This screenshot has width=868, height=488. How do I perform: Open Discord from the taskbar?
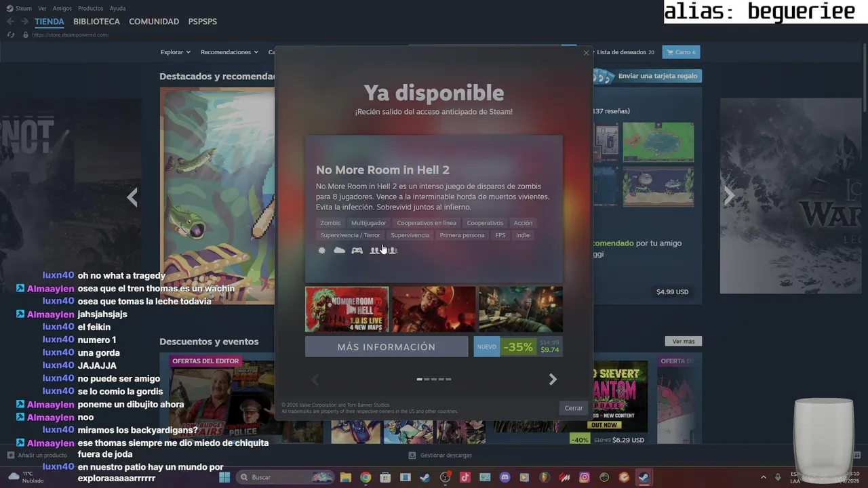click(x=505, y=477)
